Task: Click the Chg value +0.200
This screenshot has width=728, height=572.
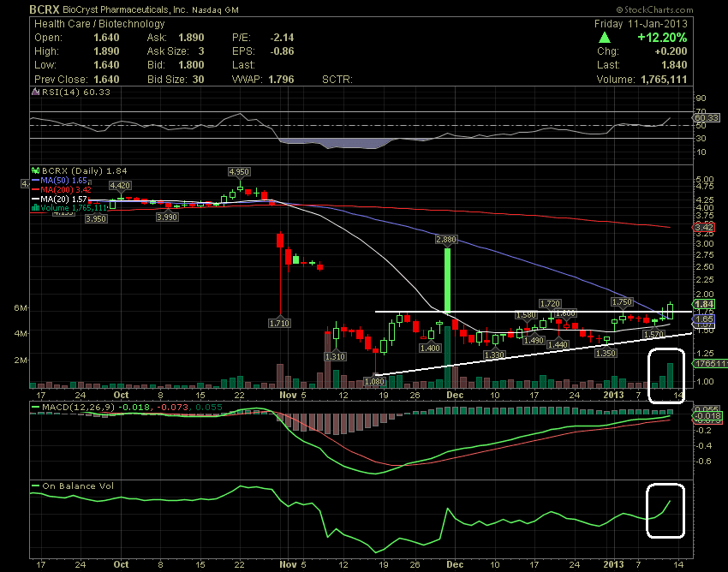Action: pos(669,51)
